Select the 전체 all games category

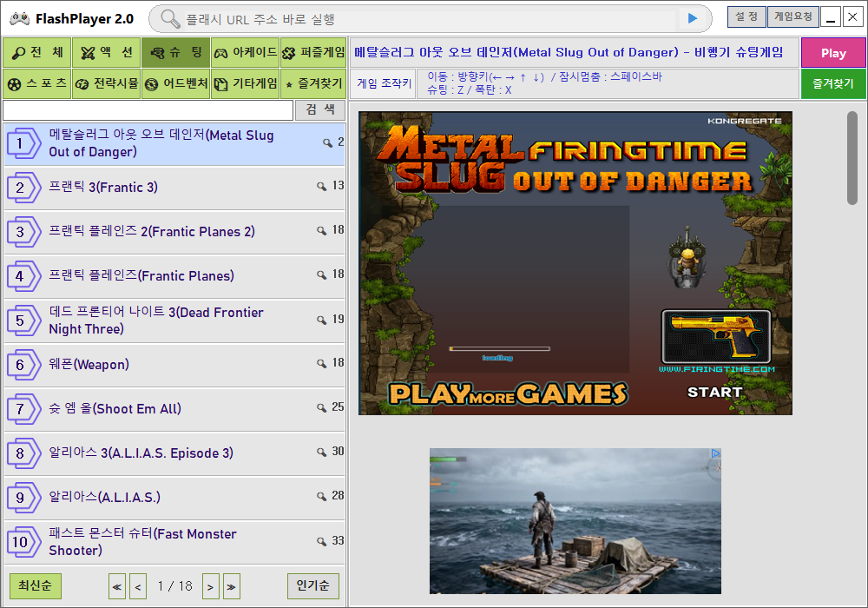tap(37, 53)
